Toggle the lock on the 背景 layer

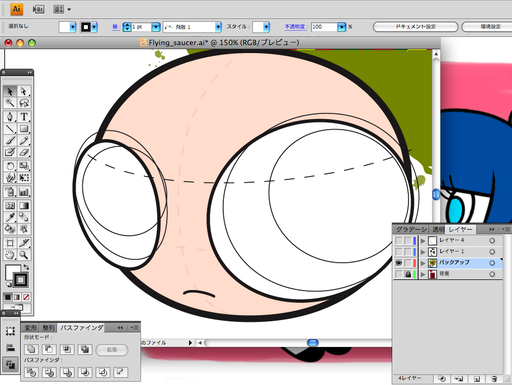click(x=408, y=274)
